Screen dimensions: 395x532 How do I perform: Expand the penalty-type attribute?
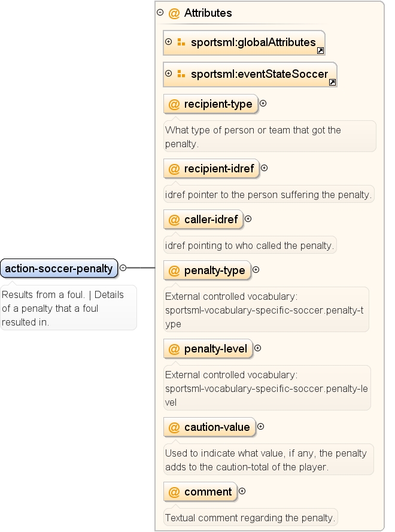[x=256, y=270]
